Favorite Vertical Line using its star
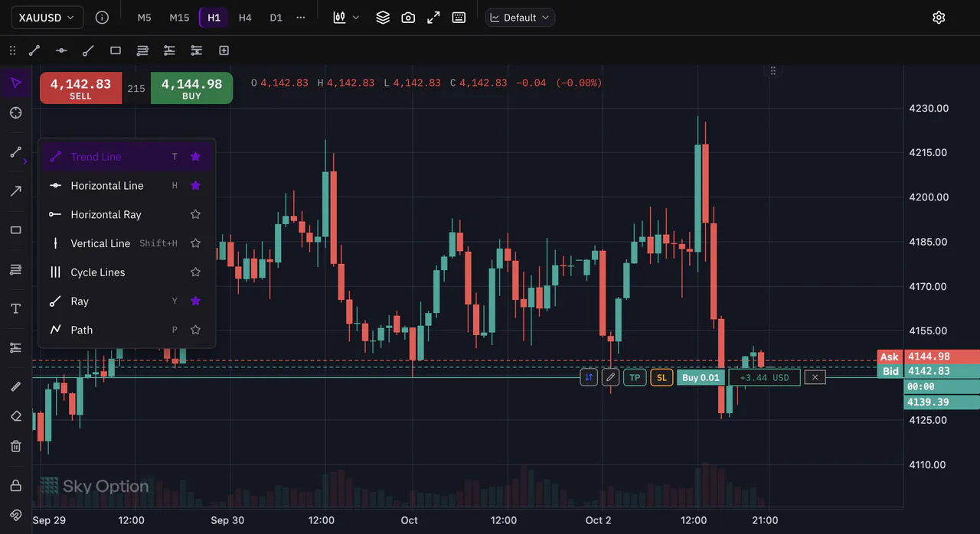980x534 pixels. (x=195, y=243)
